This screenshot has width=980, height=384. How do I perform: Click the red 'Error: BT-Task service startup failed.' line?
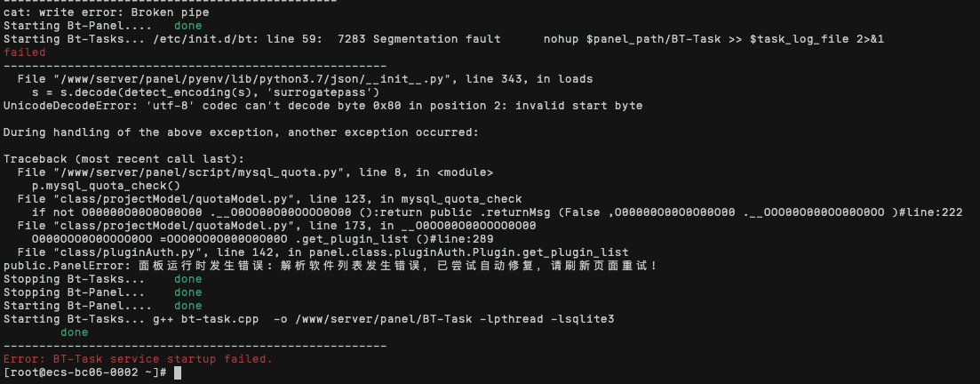coord(138,360)
